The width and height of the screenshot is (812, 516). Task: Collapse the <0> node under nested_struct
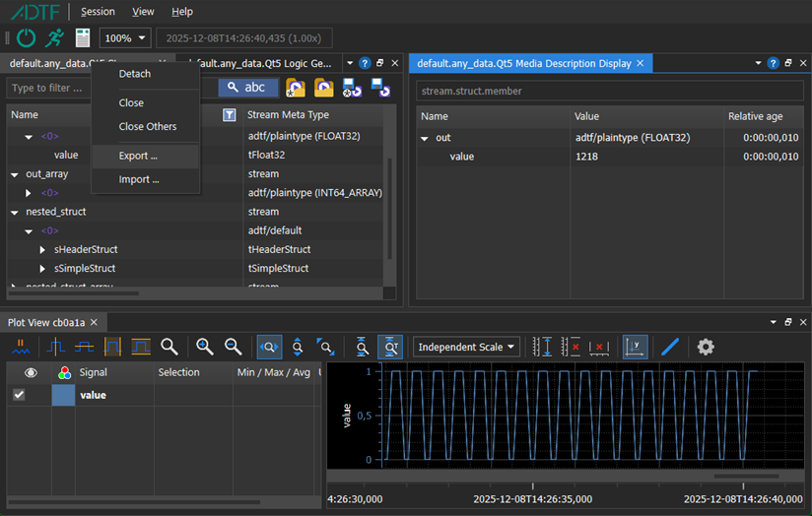coord(29,231)
